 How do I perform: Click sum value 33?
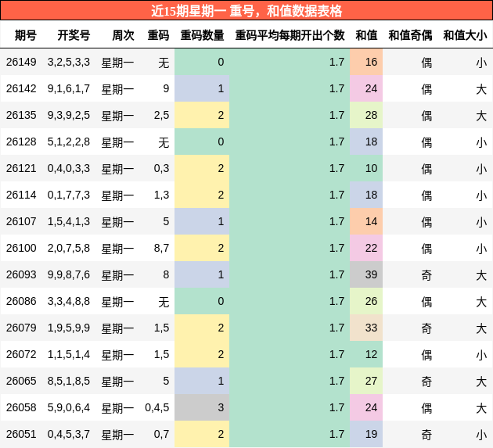tap(371, 328)
